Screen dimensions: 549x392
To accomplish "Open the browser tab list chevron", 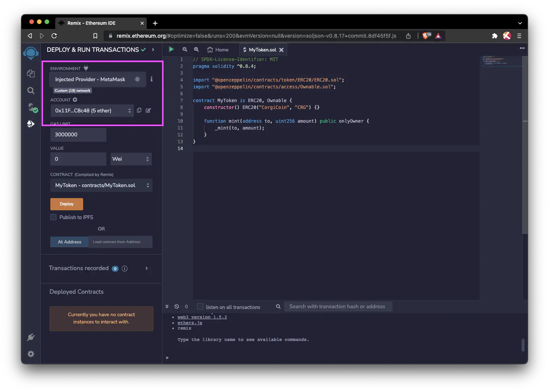I will click(x=520, y=23).
